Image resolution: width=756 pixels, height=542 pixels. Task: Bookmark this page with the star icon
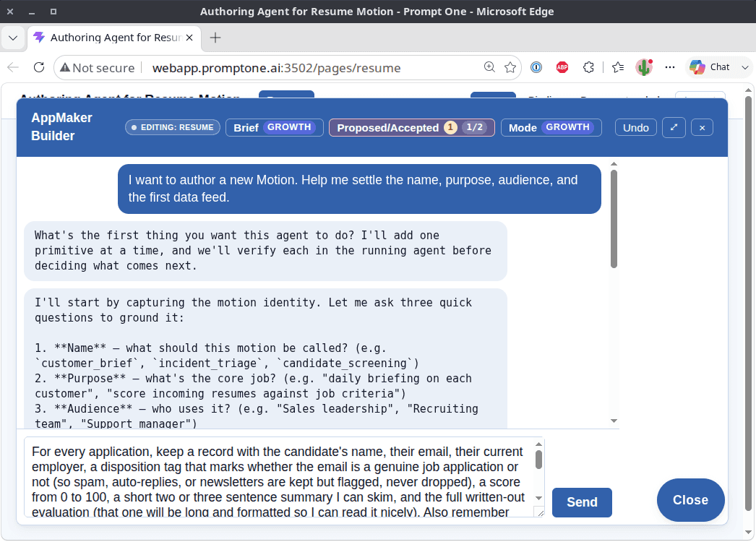[x=510, y=67]
